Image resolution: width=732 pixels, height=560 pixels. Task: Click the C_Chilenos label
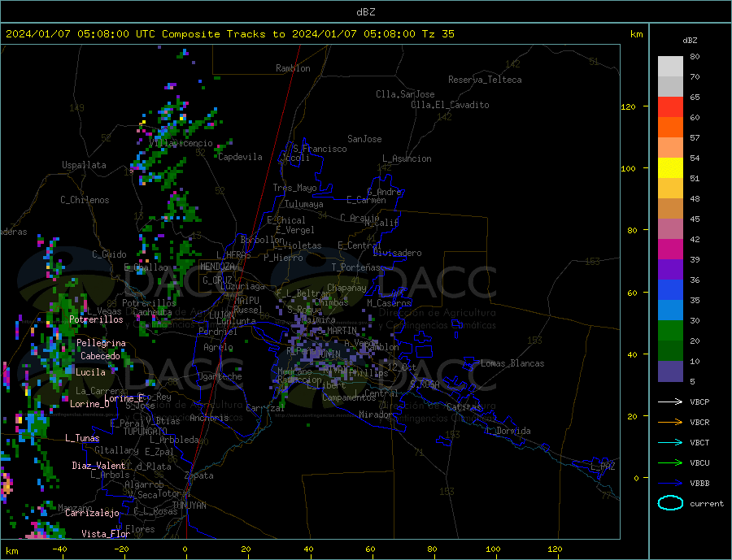[x=85, y=200]
